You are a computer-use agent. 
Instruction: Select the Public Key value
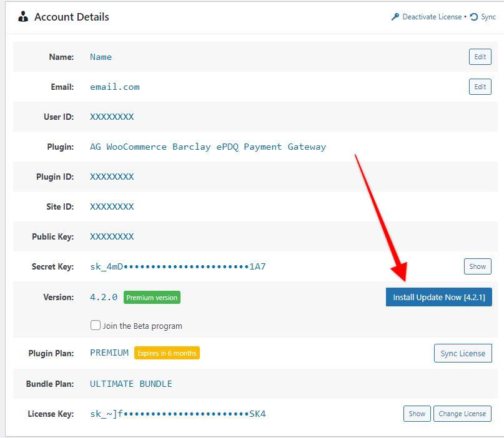pyautogui.click(x=112, y=236)
